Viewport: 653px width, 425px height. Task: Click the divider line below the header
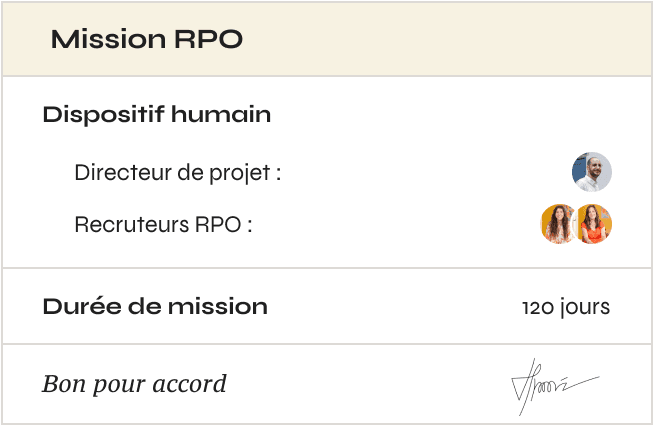(x=326, y=76)
